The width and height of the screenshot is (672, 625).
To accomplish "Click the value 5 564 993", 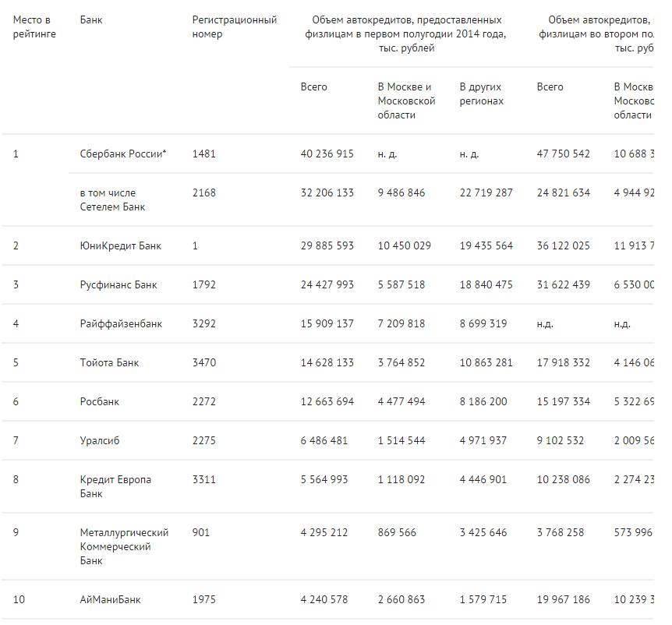I will (324, 480).
